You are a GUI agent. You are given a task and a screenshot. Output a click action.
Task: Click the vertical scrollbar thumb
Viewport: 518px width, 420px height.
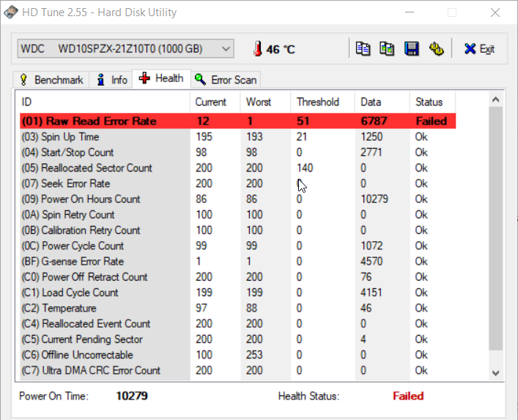point(495,229)
